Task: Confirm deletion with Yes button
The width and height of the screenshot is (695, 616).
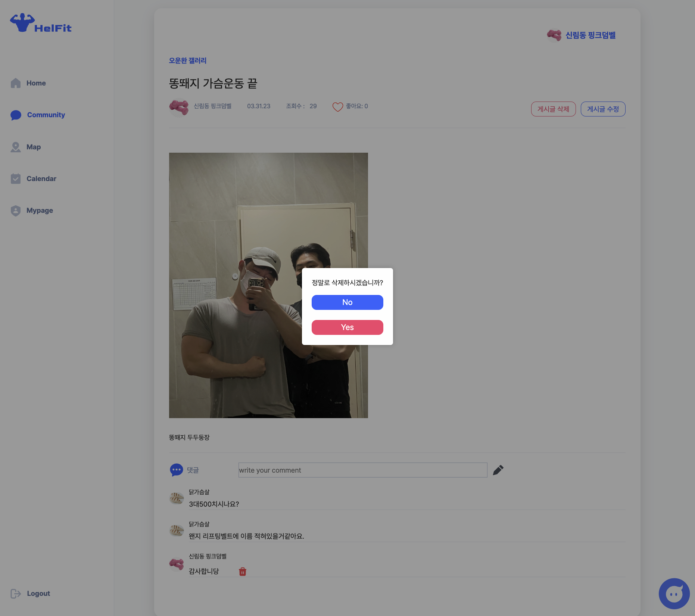Action: [347, 327]
